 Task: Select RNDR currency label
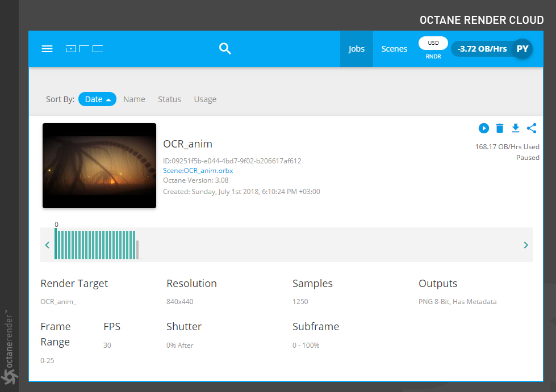(x=433, y=56)
